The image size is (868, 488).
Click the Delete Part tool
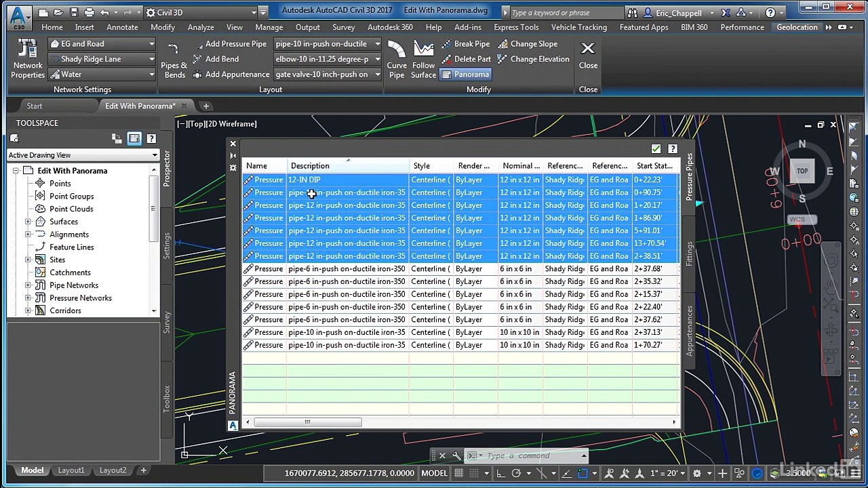click(465, 59)
